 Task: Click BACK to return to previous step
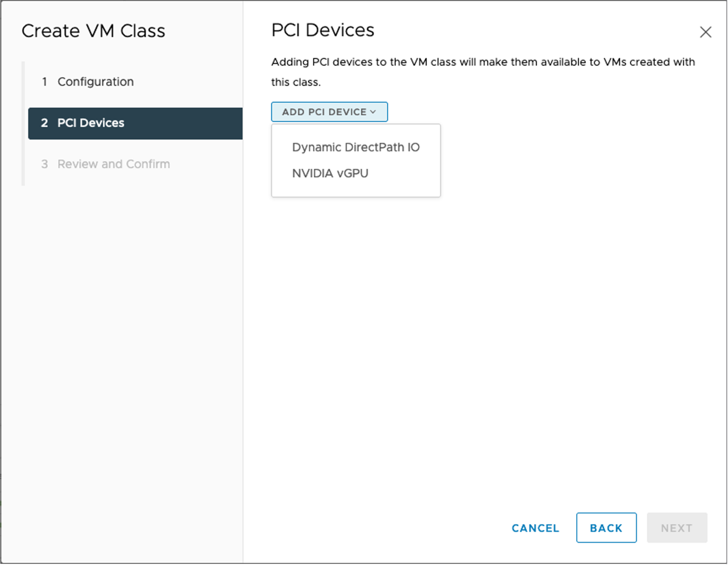click(606, 528)
